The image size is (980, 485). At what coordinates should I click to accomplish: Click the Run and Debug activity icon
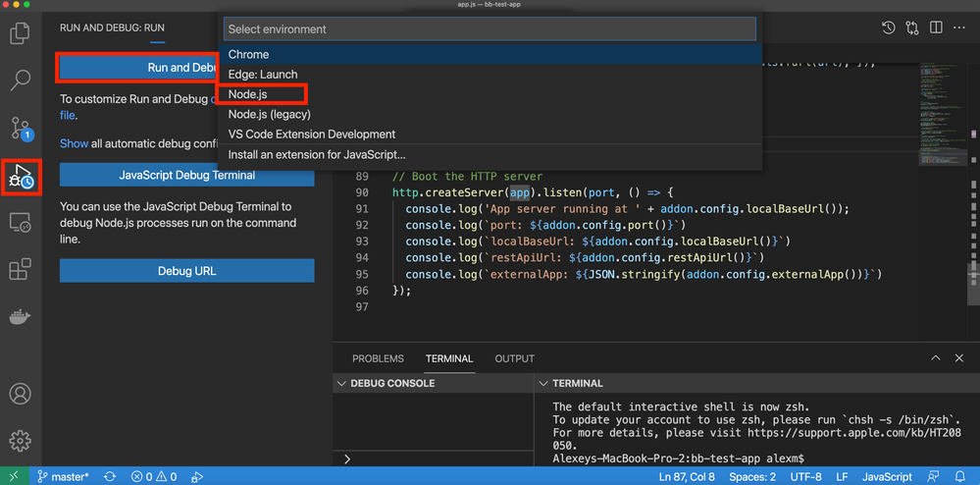click(x=21, y=177)
